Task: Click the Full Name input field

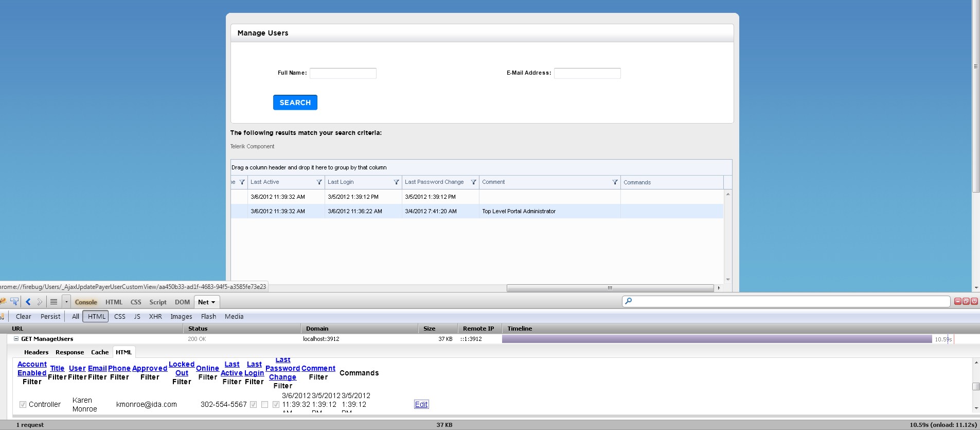Action: [x=343, y=73]
